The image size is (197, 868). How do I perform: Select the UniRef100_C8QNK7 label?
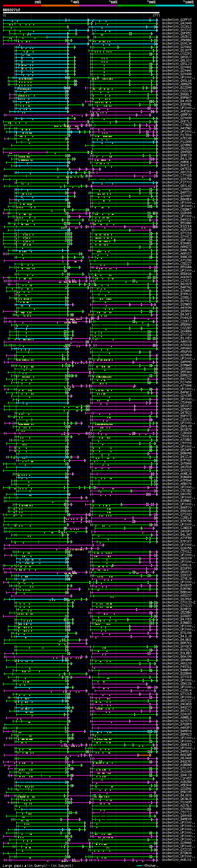pos(177,210)
